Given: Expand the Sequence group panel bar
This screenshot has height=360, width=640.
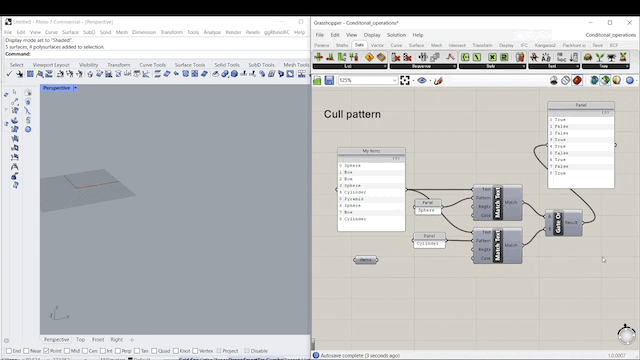Looking at the screenshot, I should pyautogui.click(x=423, y=66).
